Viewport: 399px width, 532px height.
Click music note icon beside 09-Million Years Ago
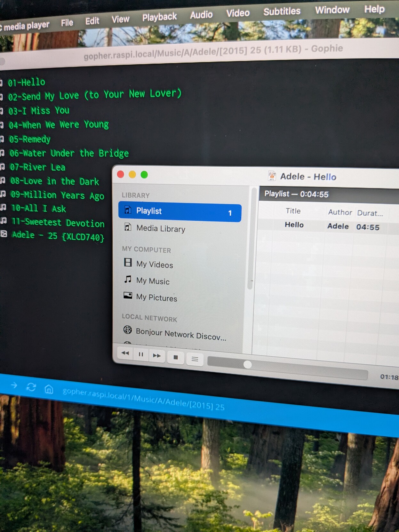3,194
